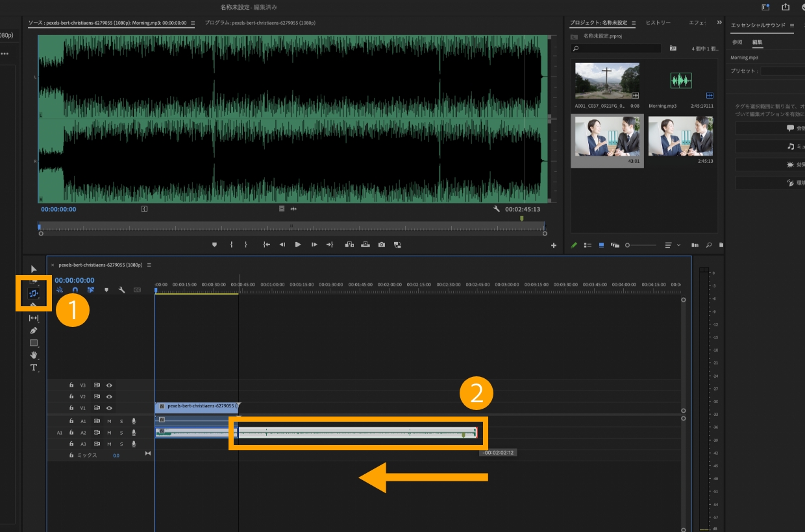
Task: Step back one frame in source monitor
Action: pyautogui.click(x=282, y=245)
